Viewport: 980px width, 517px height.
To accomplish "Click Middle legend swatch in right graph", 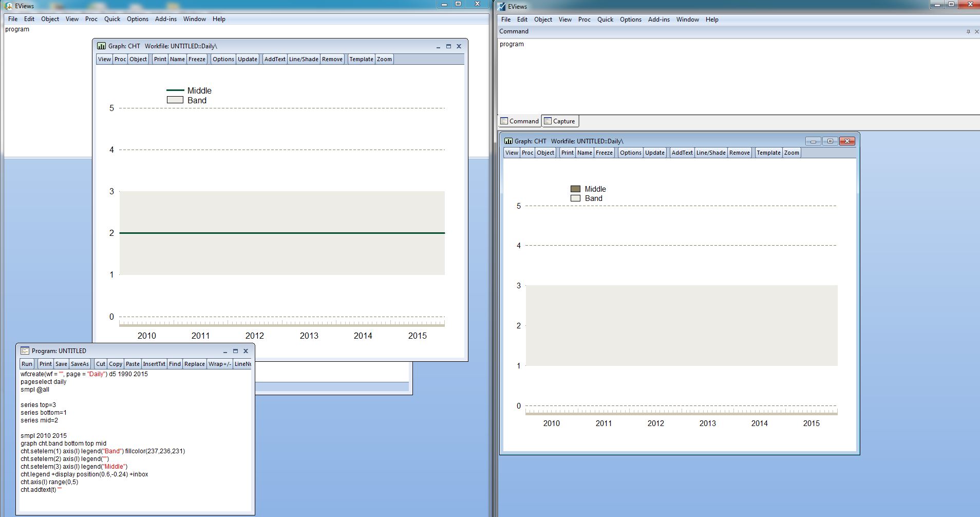I will point(575,189).
